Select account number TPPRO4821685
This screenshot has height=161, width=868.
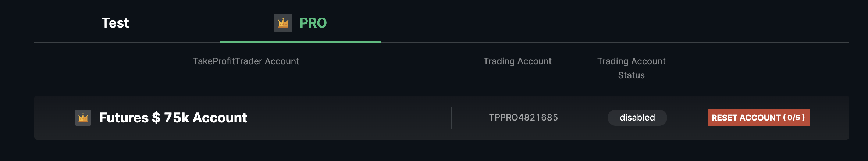(x=523, y=118)
